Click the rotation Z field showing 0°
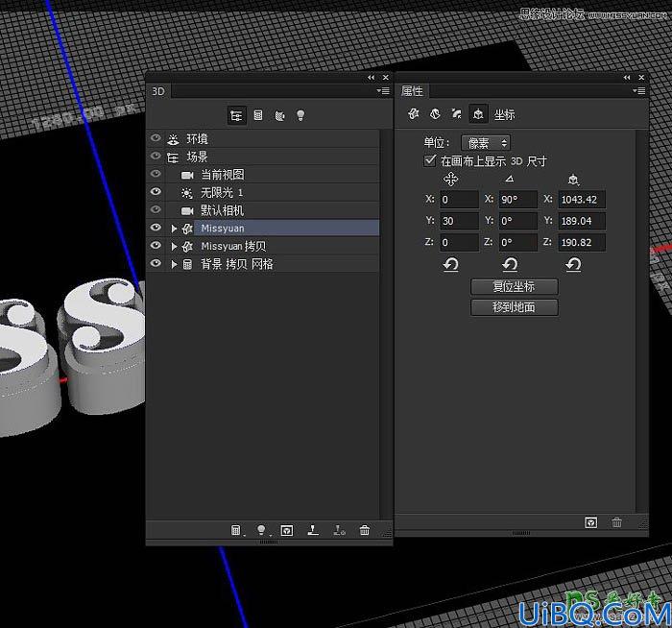 pos(517,242)
